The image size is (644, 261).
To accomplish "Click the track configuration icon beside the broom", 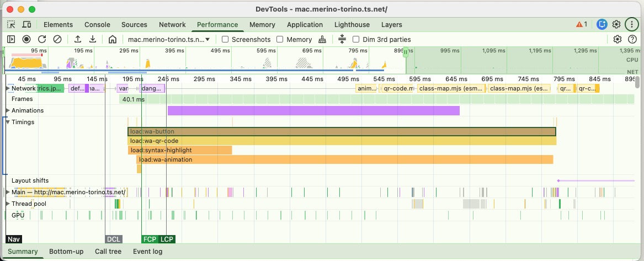I will coord(342,39).
